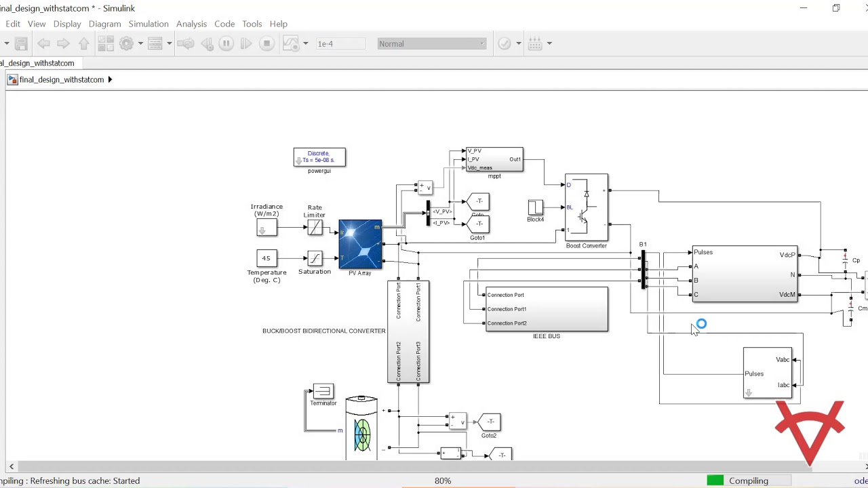Viewport: 868px width, 488px height.
Task: Click the Save model icon
Action: point(21,43)
